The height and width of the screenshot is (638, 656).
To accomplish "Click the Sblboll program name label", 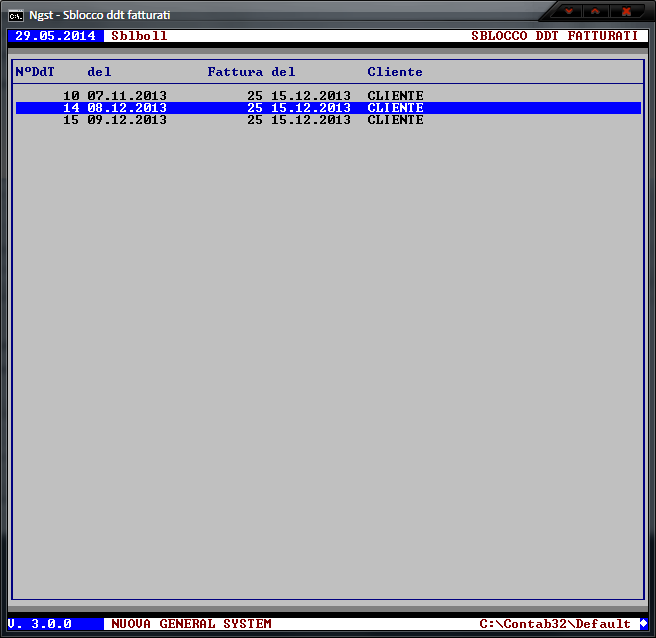I will coord(139,36).
